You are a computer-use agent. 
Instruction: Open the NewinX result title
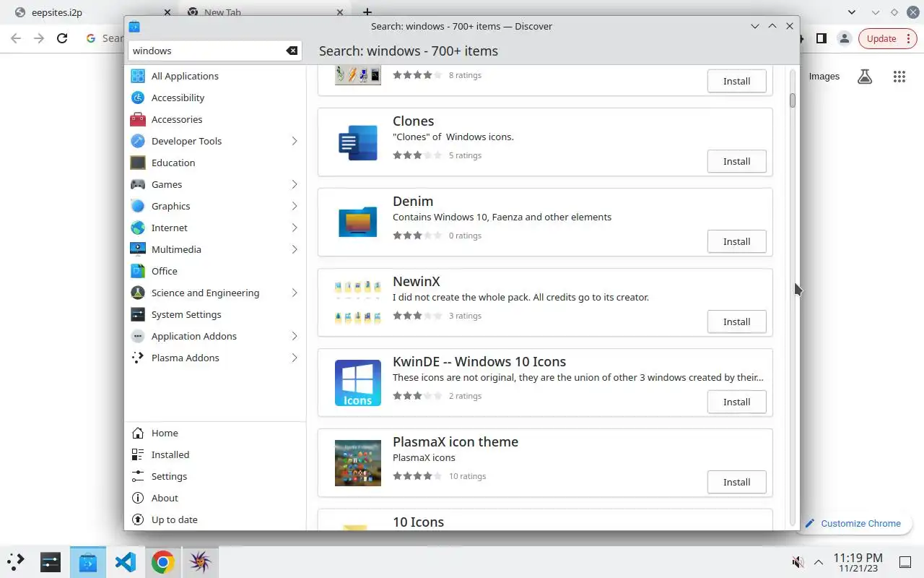[416, 281]
